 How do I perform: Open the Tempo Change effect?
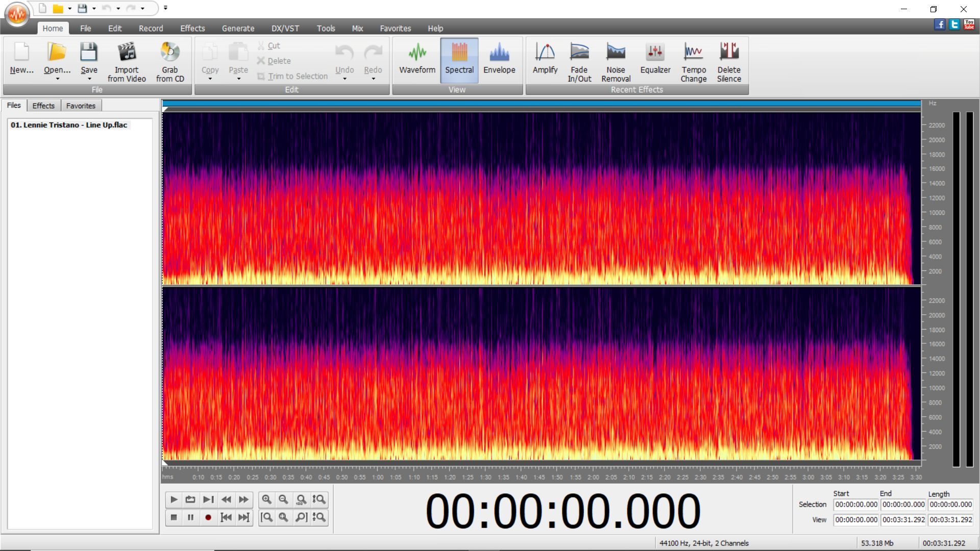pos(694,62)
